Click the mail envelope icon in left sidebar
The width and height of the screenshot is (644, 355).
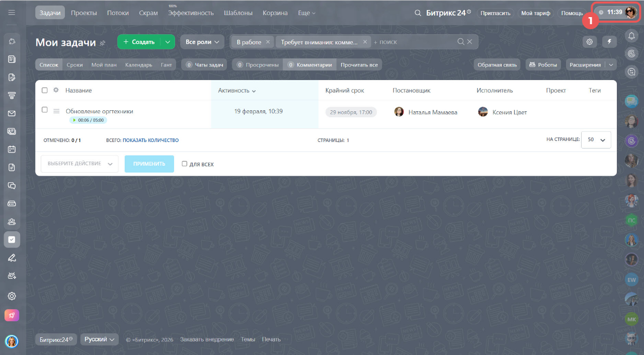click(12, 113)
